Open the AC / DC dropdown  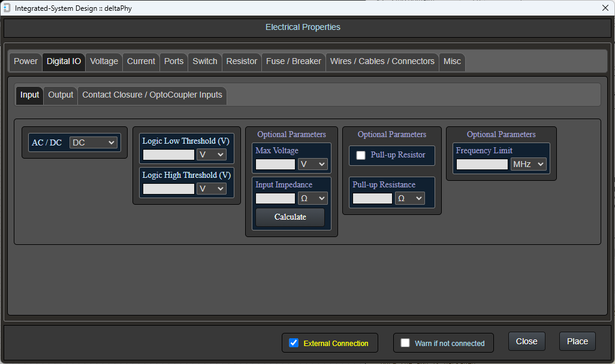coord(94,142)
